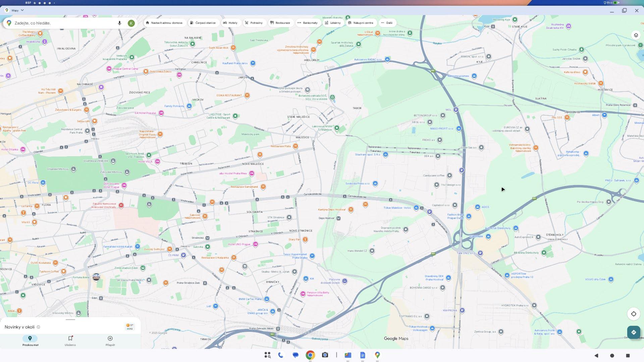Select the Tesco Hypermarket Praha Skalka pin
The width and height of the screenshot is (644, 362).
[312, 256]
